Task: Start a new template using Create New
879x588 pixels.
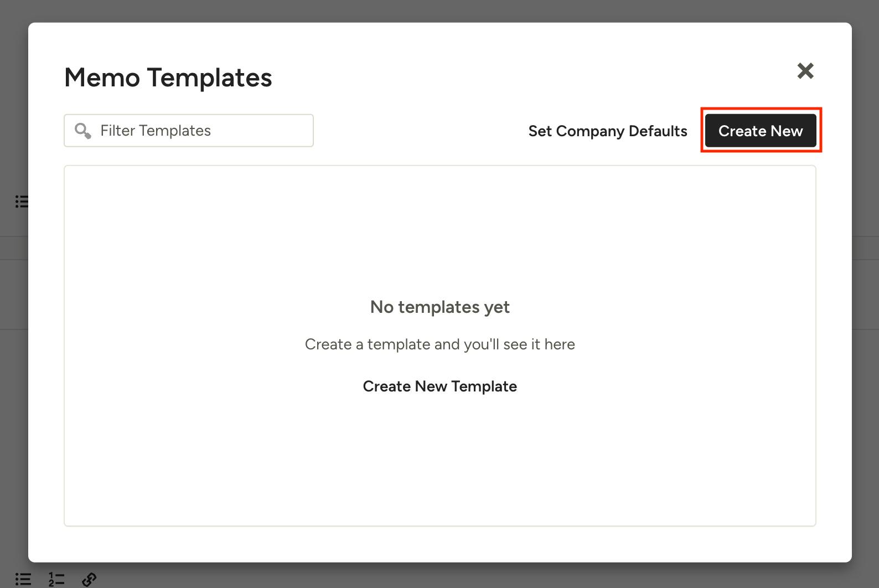Action: 761,131
